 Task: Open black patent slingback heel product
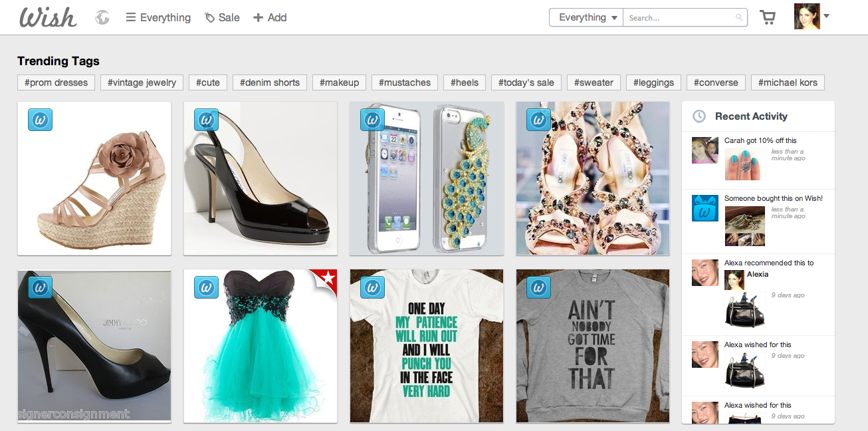[x=261, y=178]
